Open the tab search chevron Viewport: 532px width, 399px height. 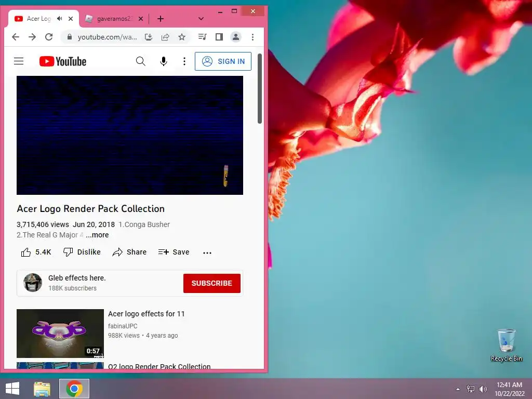click(201, 19)
